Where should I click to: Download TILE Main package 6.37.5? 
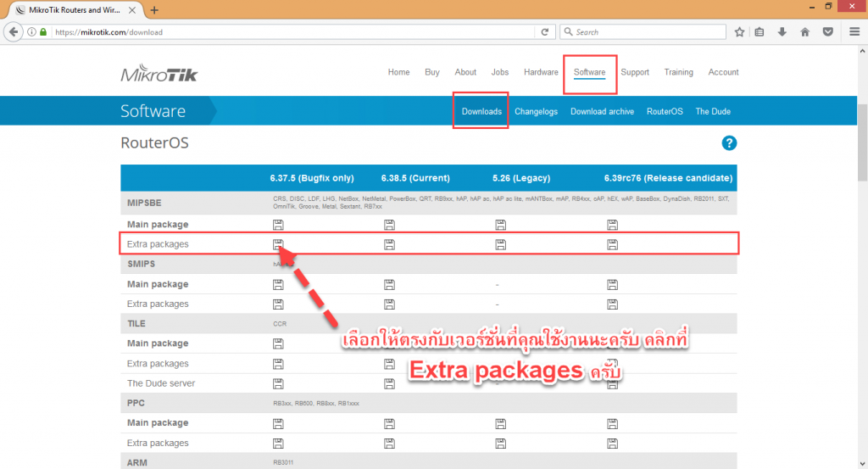(278, 343)
